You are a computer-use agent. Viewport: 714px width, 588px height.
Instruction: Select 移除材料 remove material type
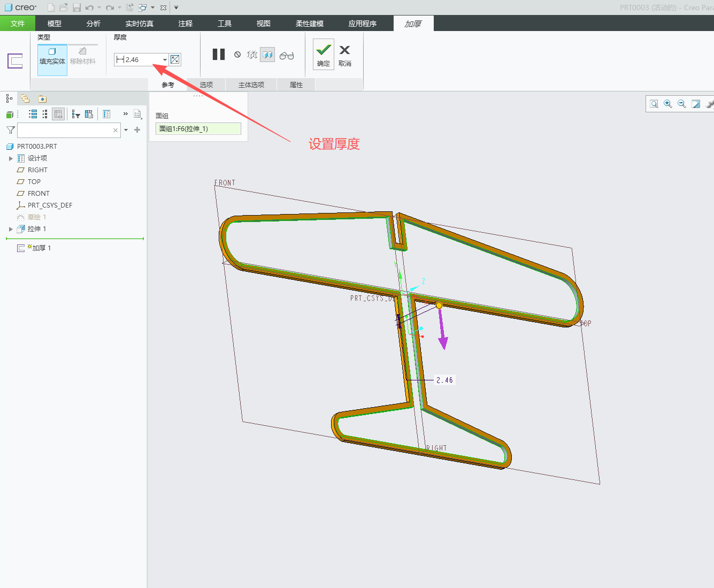tap(83, 57)
